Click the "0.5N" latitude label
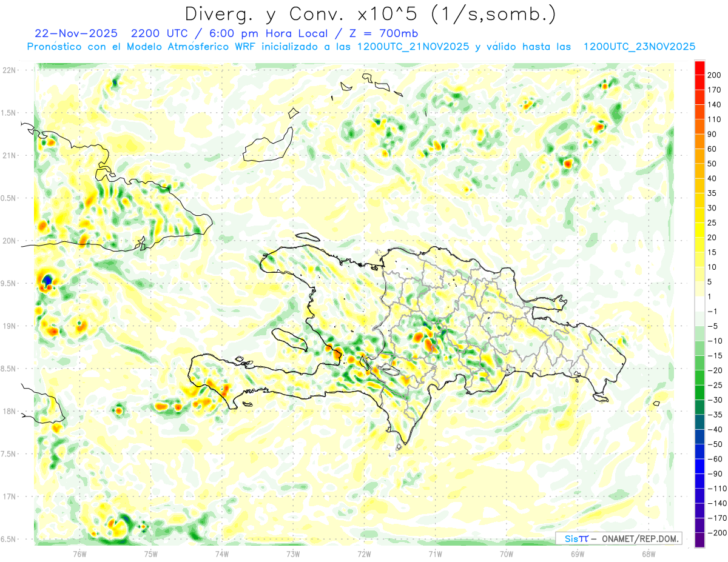 click(9, 198)
